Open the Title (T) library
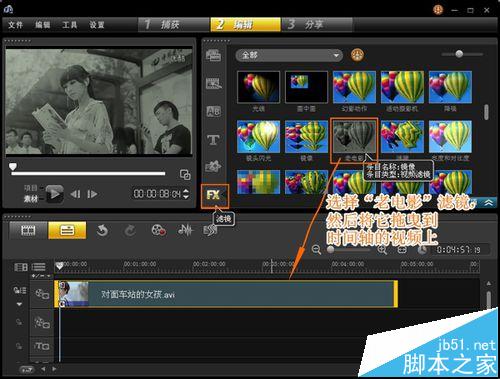This screenshot has width=500, height=379. [213, 140]
